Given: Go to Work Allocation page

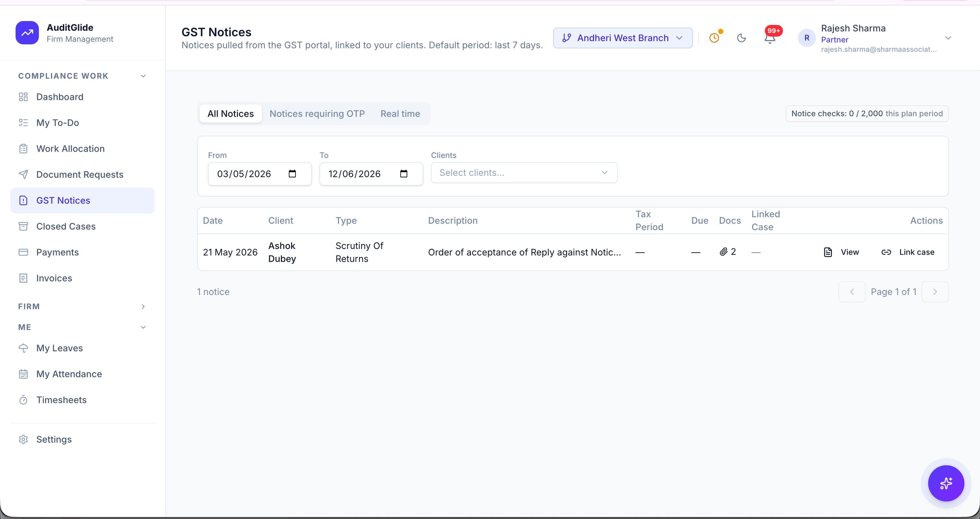Looking at the screenshot, I should [83, 149].
